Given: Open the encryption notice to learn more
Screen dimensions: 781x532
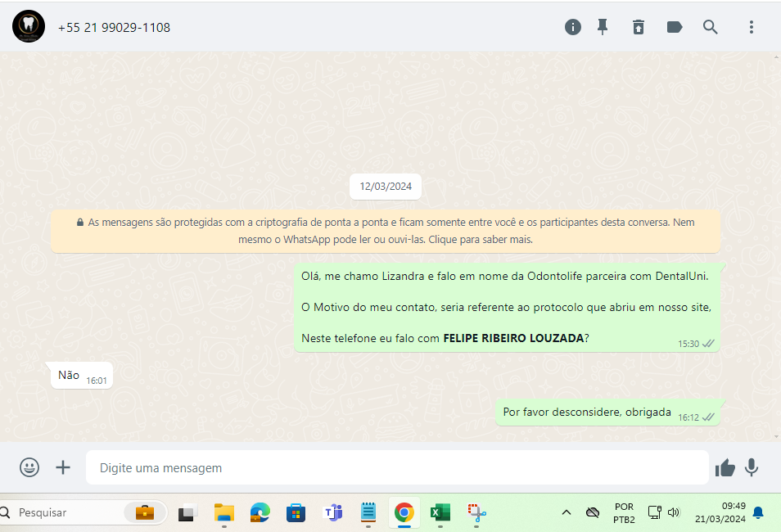Looking at the screenshot, I should point(386,231).
